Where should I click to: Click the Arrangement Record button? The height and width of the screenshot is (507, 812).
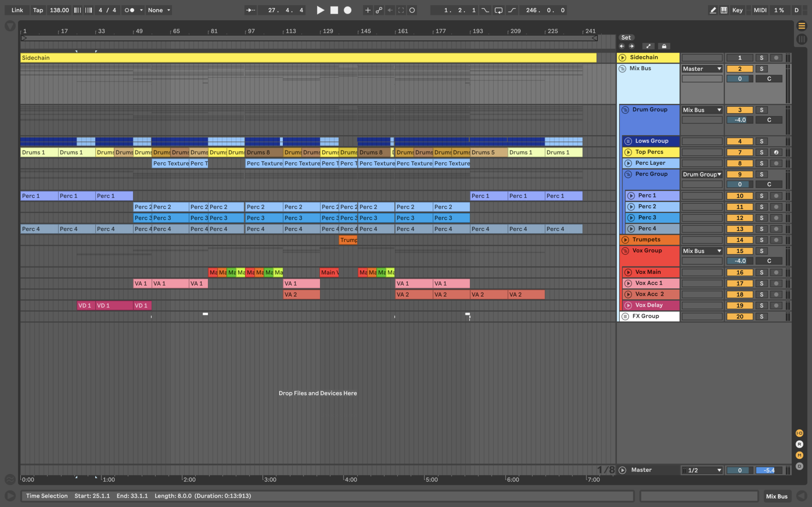pyautogui.click(x=348, y=10)
